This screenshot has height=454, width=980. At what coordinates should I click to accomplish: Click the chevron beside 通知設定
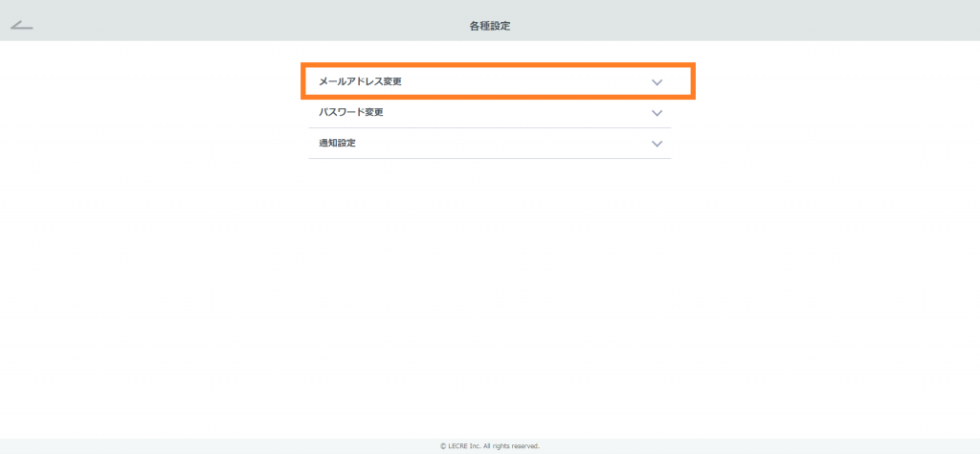(x=657, y=144)
